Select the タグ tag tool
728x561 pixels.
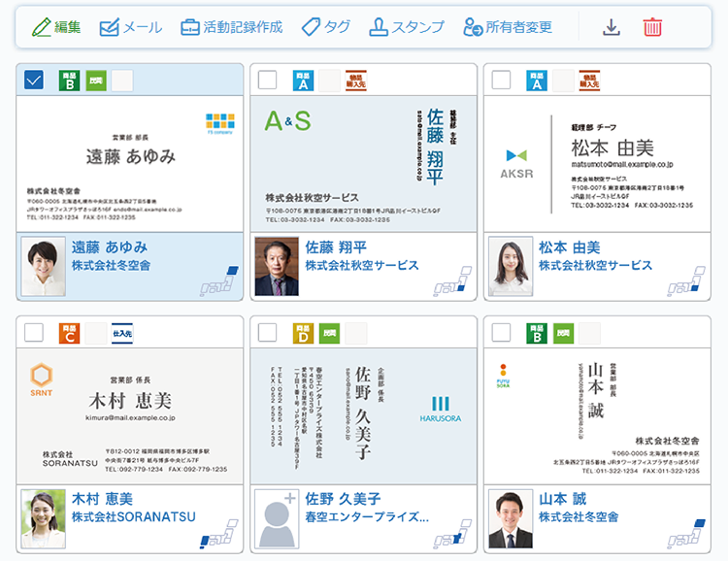click(325, 27)
